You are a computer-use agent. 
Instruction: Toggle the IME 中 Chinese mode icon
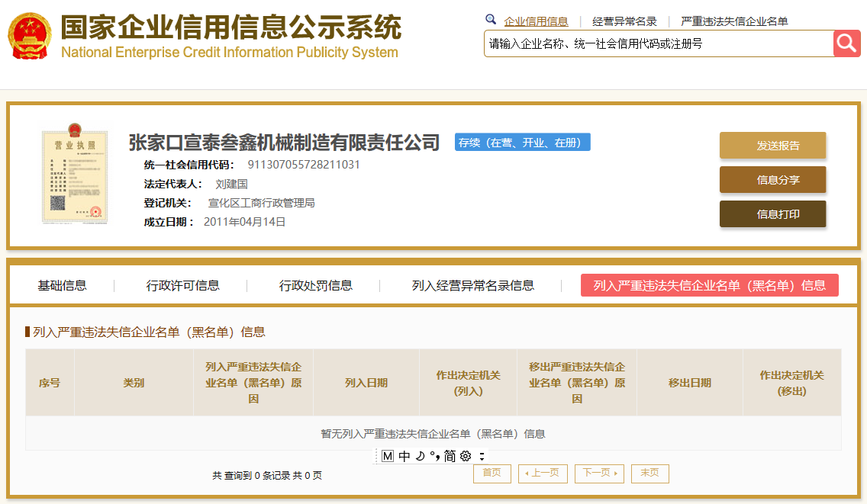(404, 456)
